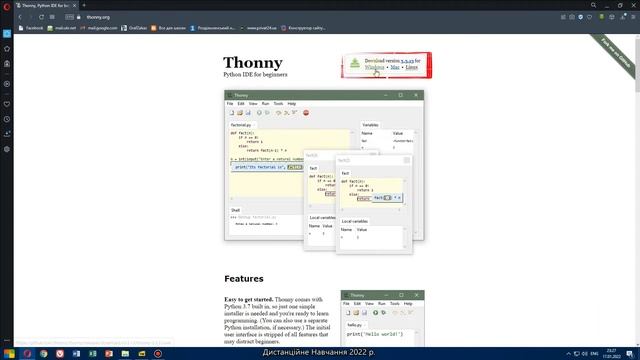640x360 pixels.
Task: Click the search tabs magnifier icon
Action: pos(593,5)
